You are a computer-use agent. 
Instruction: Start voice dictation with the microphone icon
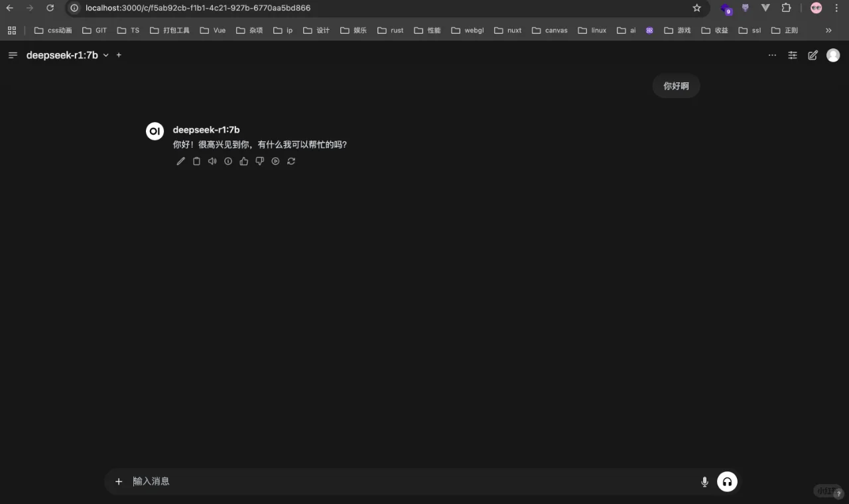[x=704, y=481]
